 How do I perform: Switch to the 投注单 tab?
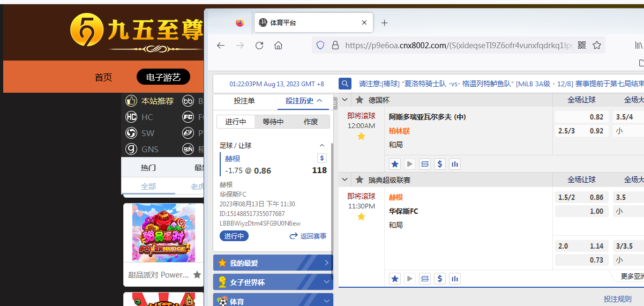tap(244, 101)
